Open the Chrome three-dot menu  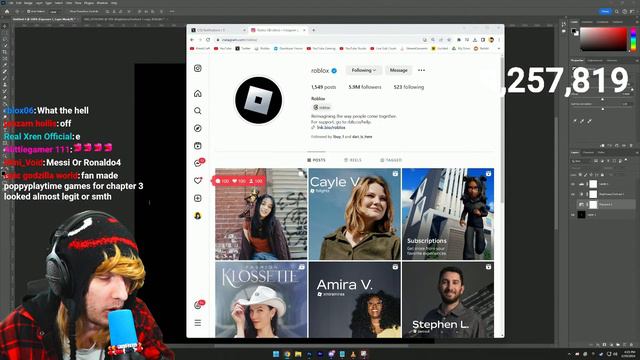coord(499,40)
